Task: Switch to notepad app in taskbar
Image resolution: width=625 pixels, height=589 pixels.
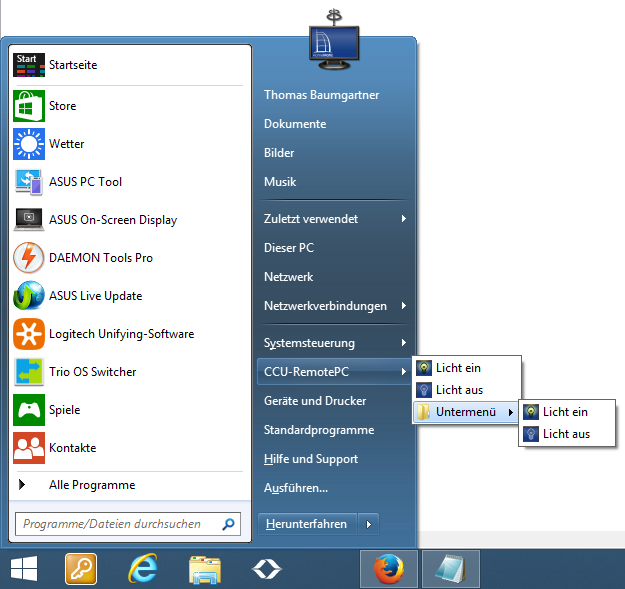Action: coord(450,569)
